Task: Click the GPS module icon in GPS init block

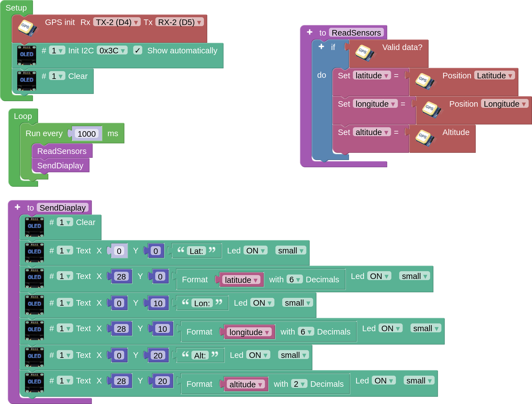Action: (28, 28)
